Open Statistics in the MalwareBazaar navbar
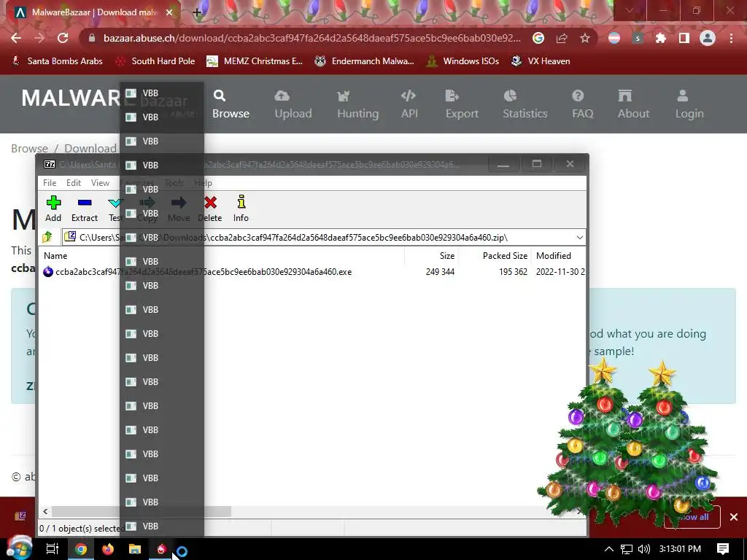 coord(525,104)
